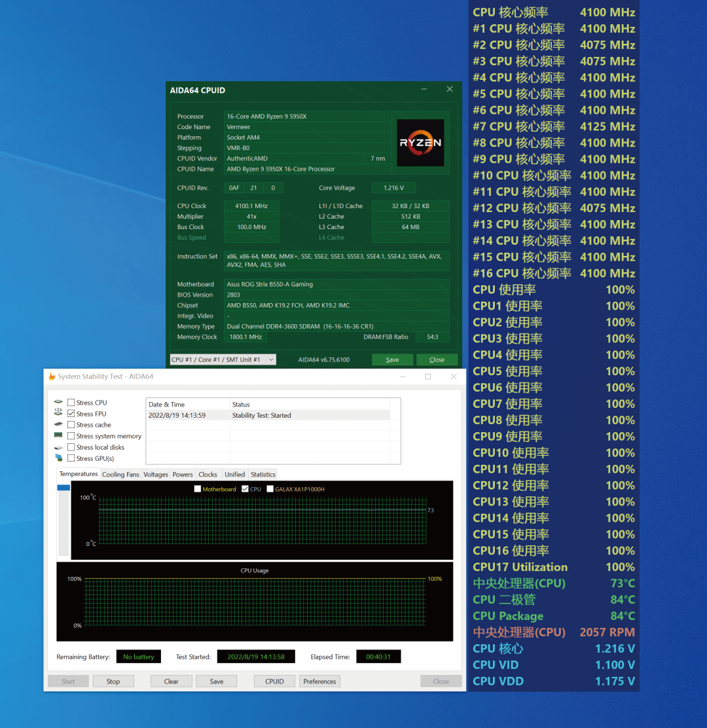Switch to the Statistics tab

(263, 475)
